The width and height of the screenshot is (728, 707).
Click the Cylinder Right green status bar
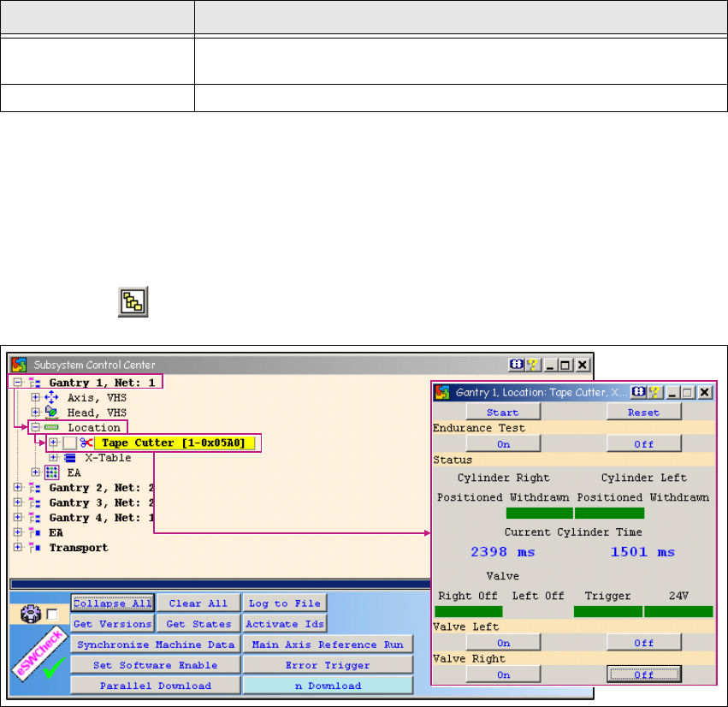click(539, 514)
